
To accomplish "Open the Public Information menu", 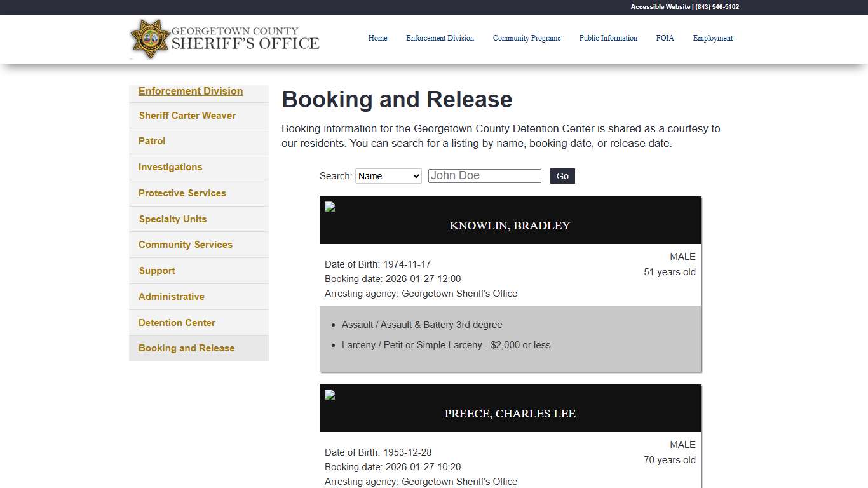I will point(608,38).
